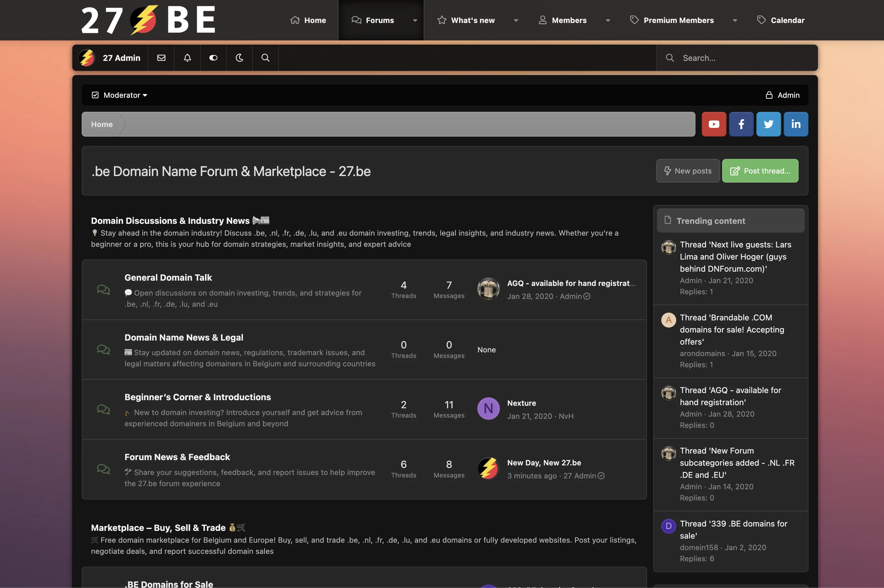Open trending thread '339 .BE domains for sale'
884x588 pixels.
pyautogui.click(x=734, y=530)
